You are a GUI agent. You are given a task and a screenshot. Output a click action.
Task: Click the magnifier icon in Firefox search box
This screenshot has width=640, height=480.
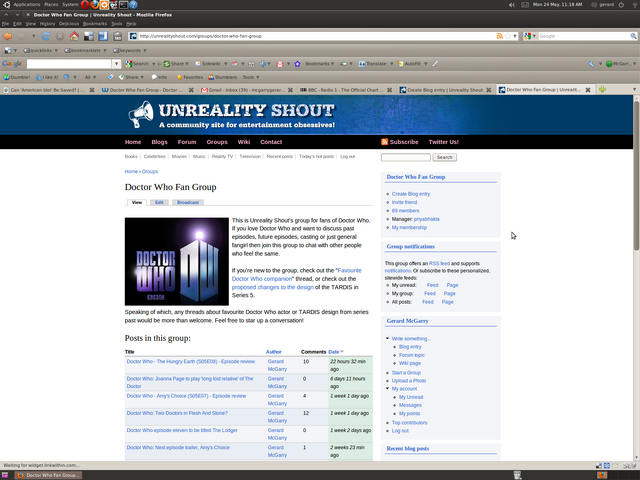tap(633, 36)
